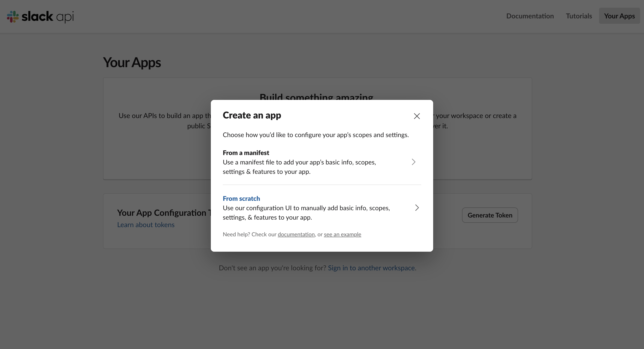Click the Generate Token button
The image size is (644, 349).
[490, 215]
